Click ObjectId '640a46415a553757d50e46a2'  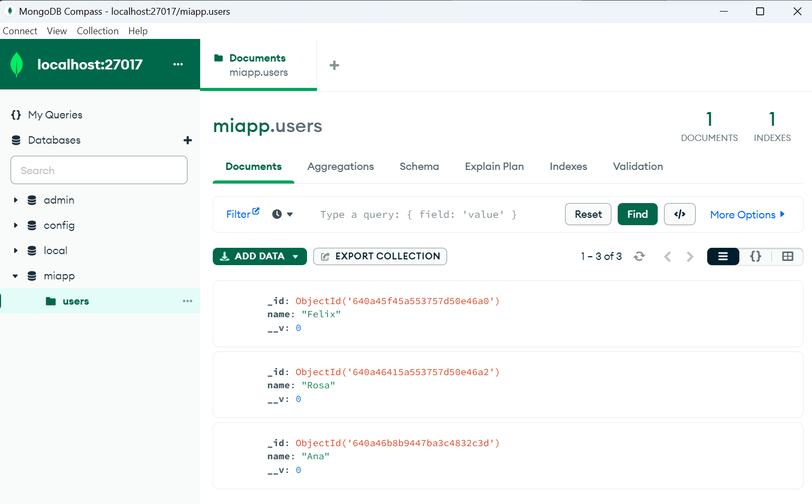[x=398, y=372]
